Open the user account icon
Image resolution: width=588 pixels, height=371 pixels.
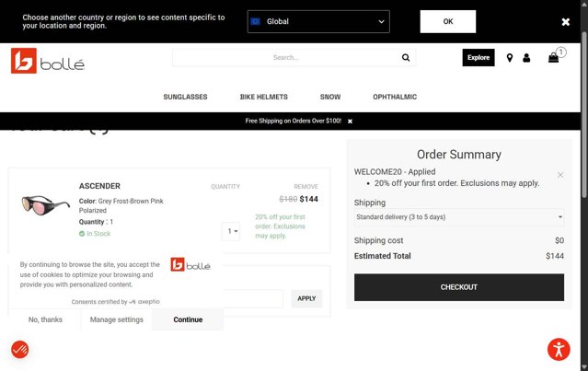tap(526, 58)
